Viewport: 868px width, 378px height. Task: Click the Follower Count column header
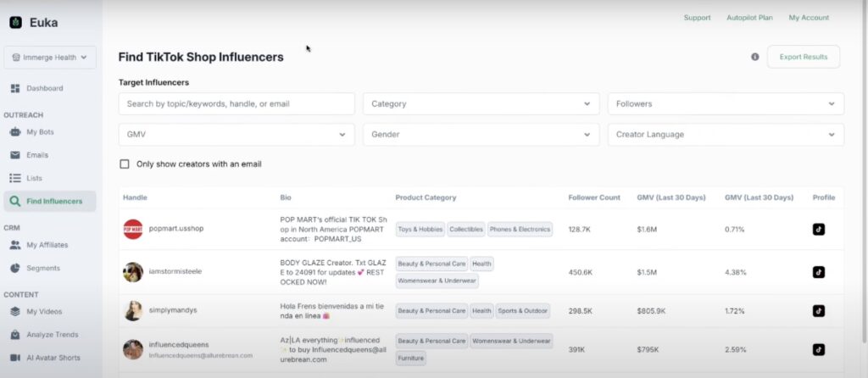(594, 197)
